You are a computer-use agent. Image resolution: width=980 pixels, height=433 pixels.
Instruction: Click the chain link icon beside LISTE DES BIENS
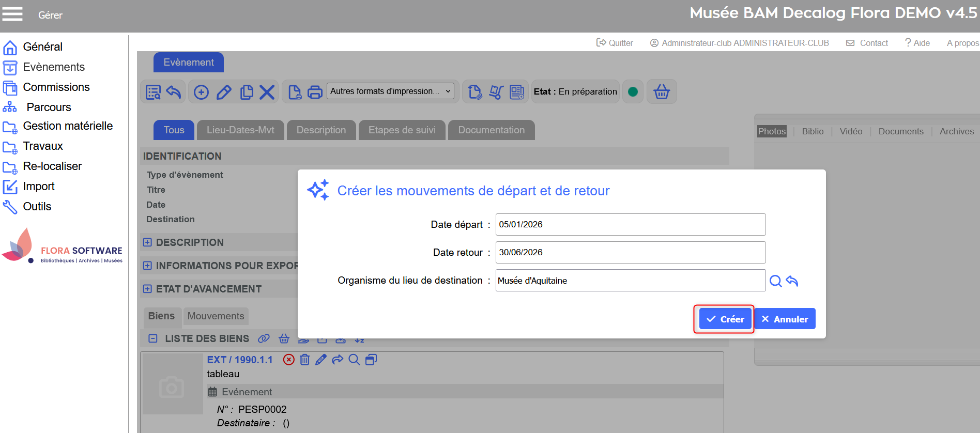(x=264, y=338)
